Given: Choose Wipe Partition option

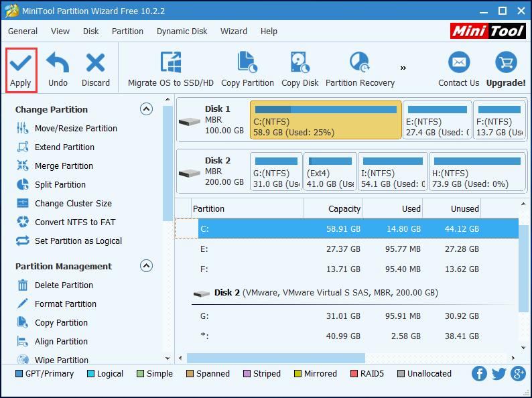Looking at the screenshot, I should pyautogui.click(x=52, y=359).
